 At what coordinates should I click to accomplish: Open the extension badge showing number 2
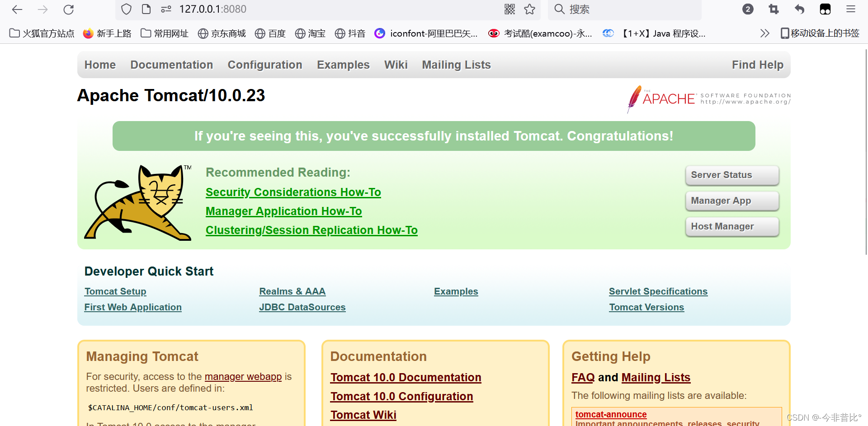tap(748, 9)
